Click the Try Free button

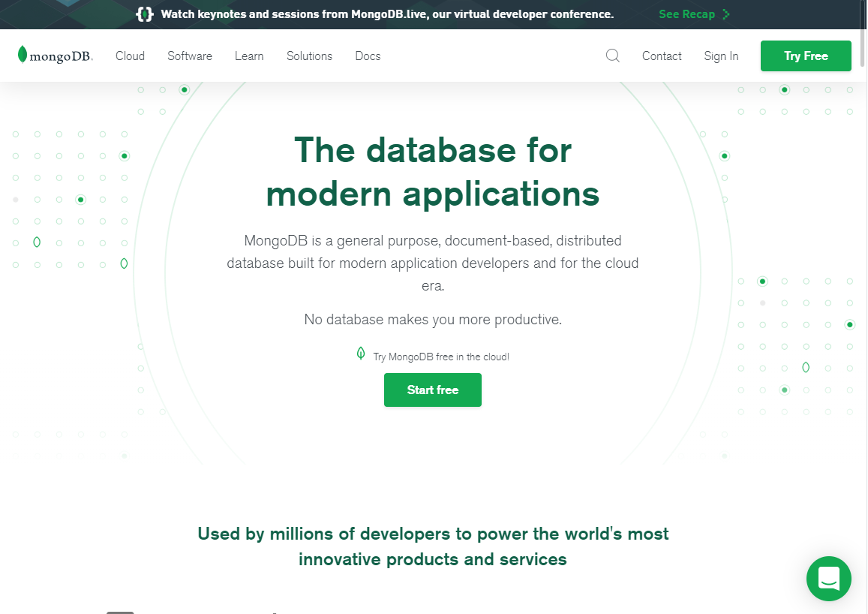[x=806, y=56]
